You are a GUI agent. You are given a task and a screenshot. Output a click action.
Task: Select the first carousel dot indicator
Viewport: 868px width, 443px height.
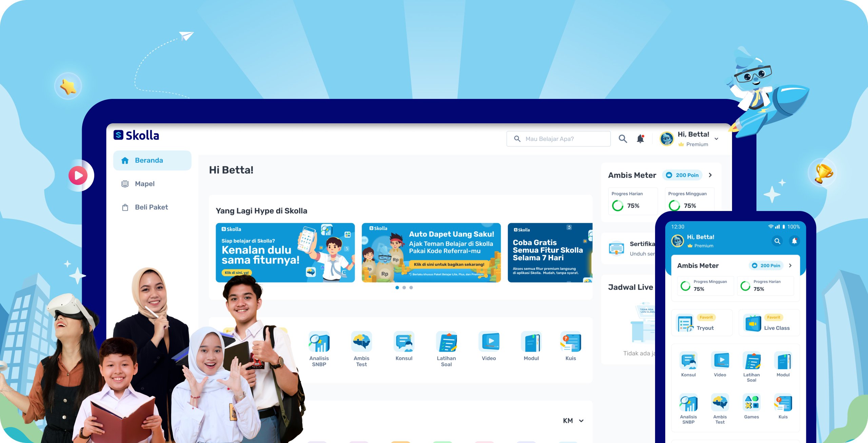(397, 288)
